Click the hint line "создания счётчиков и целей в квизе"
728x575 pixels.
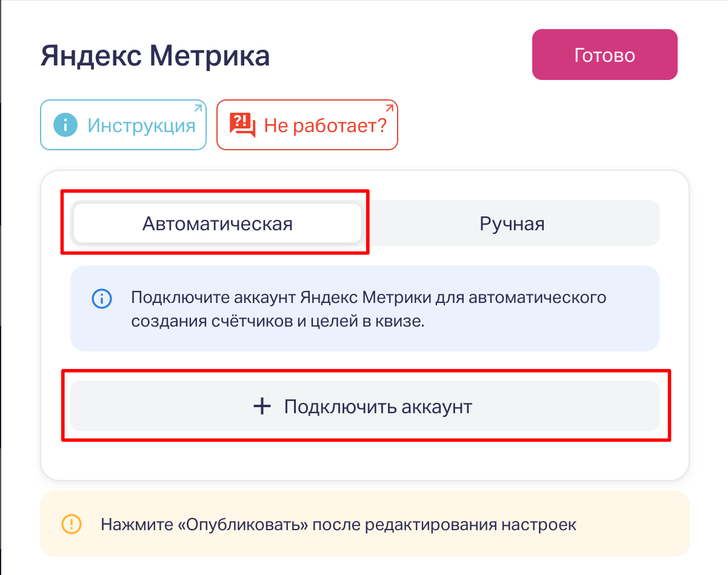[278, 321]
